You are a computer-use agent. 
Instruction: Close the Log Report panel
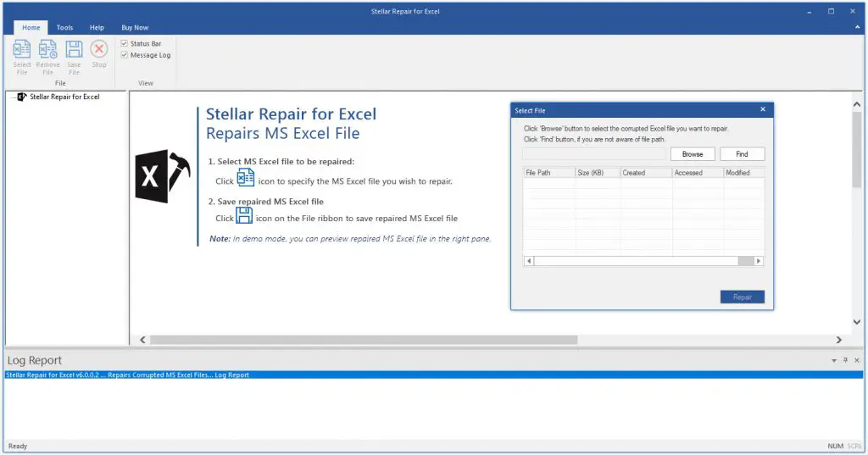(x=856, y=360)
